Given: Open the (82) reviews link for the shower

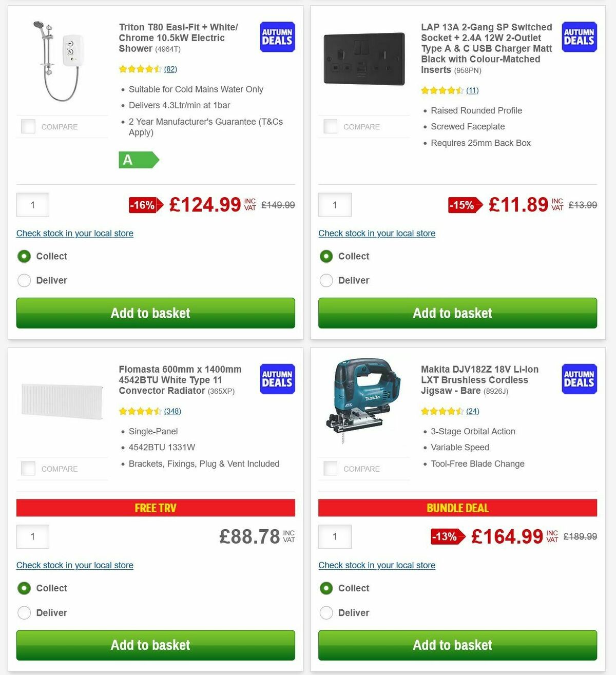Looking at the screenshot, I should coord(170,69).
